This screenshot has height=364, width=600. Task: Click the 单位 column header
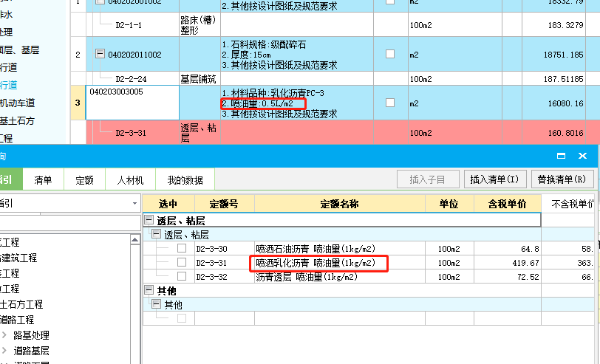click(449, 204)
